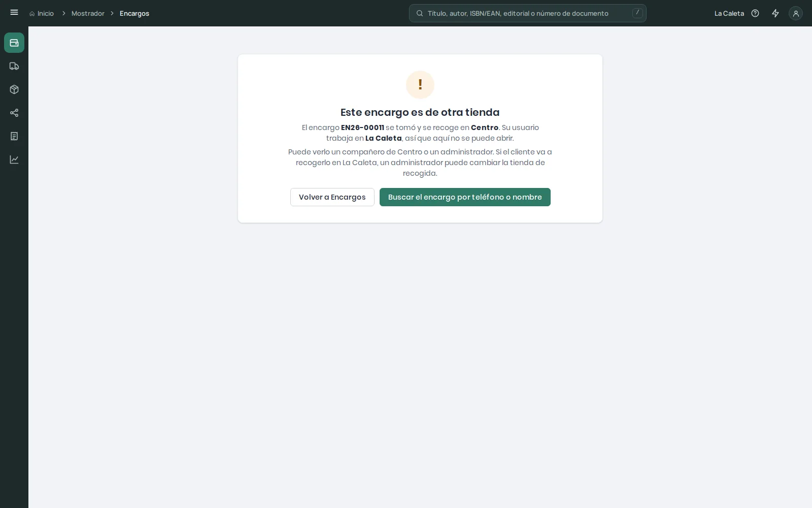Click the Encargos breadcrumb
The width and height of the screenshot is (812, 508).
(134, 13)
